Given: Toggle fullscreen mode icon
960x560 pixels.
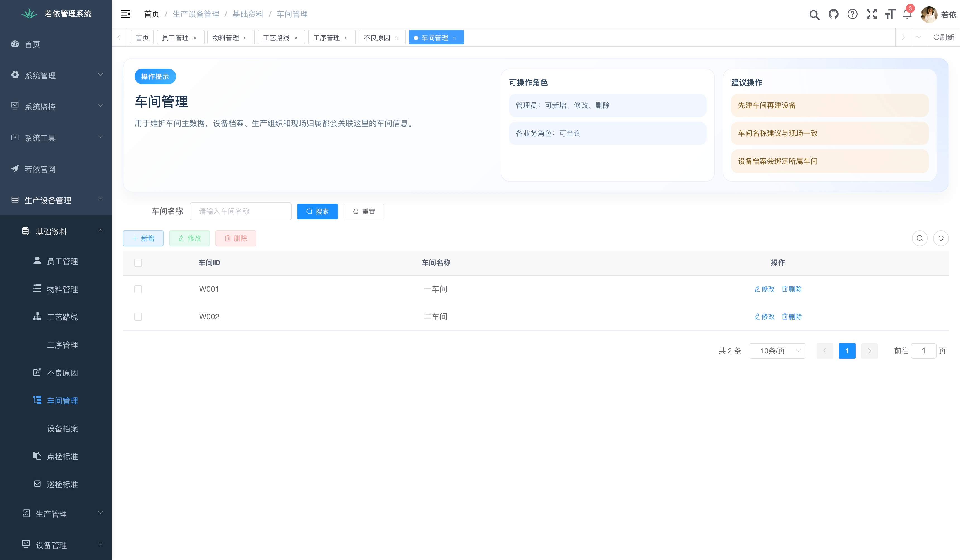Looking at the screenshot, I should coord(871,15).
